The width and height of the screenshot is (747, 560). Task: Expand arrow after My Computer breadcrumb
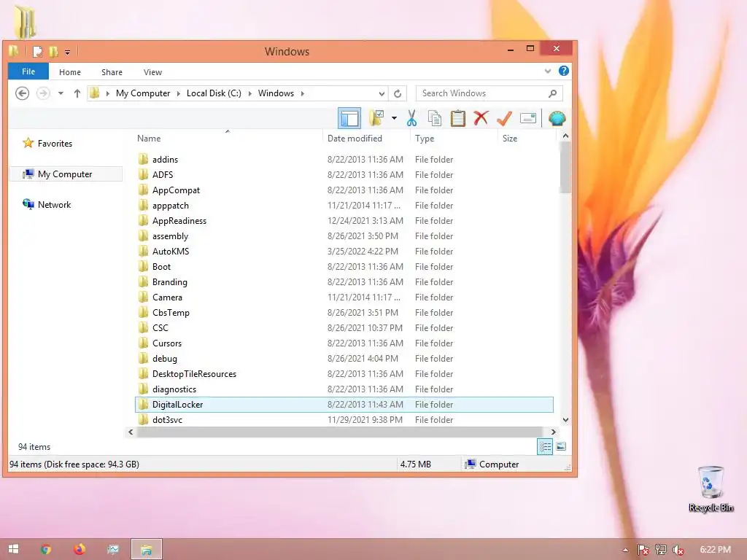pyautogui.click(x=179, y=93)
